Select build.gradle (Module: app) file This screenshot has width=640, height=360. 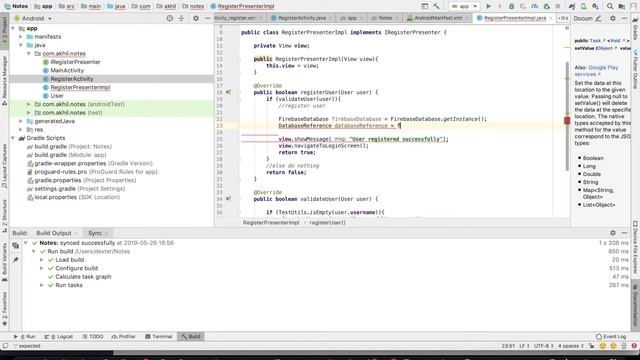click(x=70, y=155)
